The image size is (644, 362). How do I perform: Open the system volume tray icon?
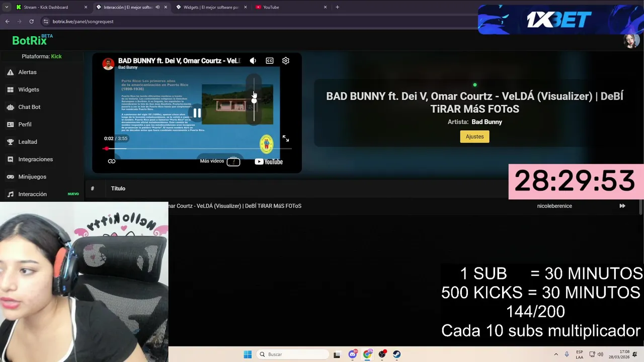click(600, 354)
